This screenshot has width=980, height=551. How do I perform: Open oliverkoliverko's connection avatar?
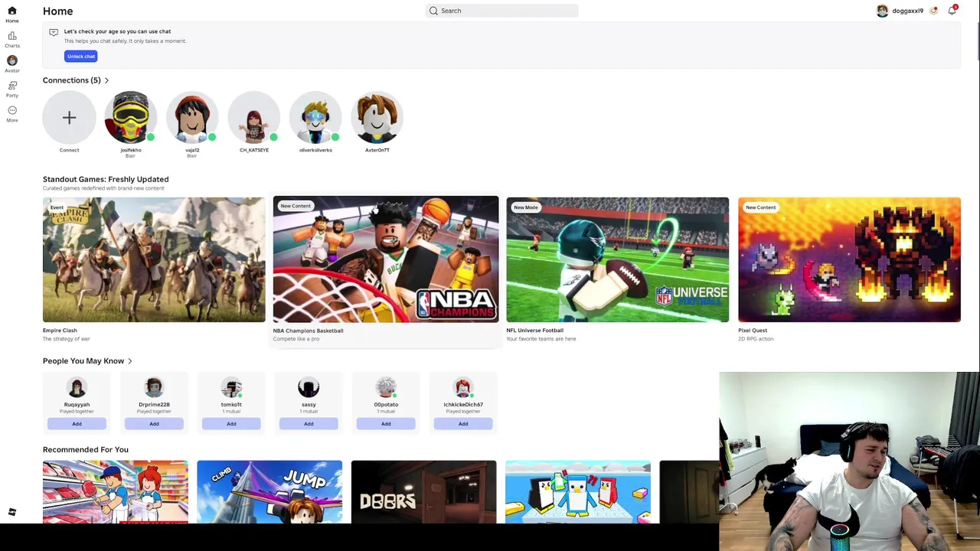[x=315, y=117]
